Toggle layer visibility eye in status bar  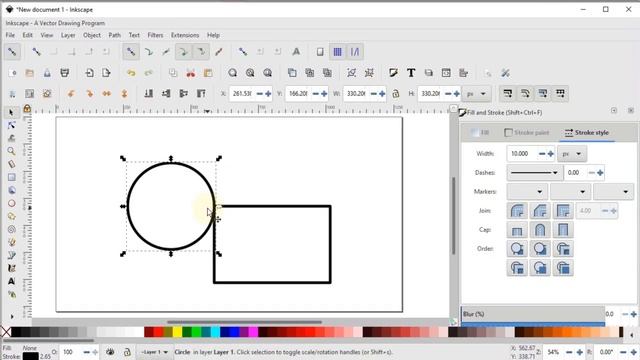(x=110, y=352)
